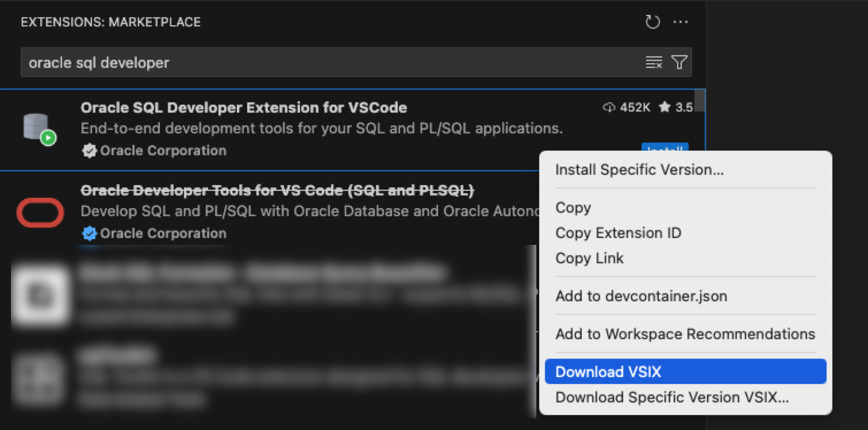Clear extensions search results icon
868x430 pixels.
point(654,62)
